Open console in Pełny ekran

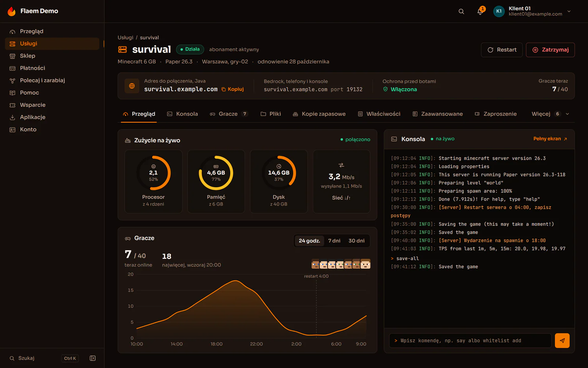[x=550, y=139]
